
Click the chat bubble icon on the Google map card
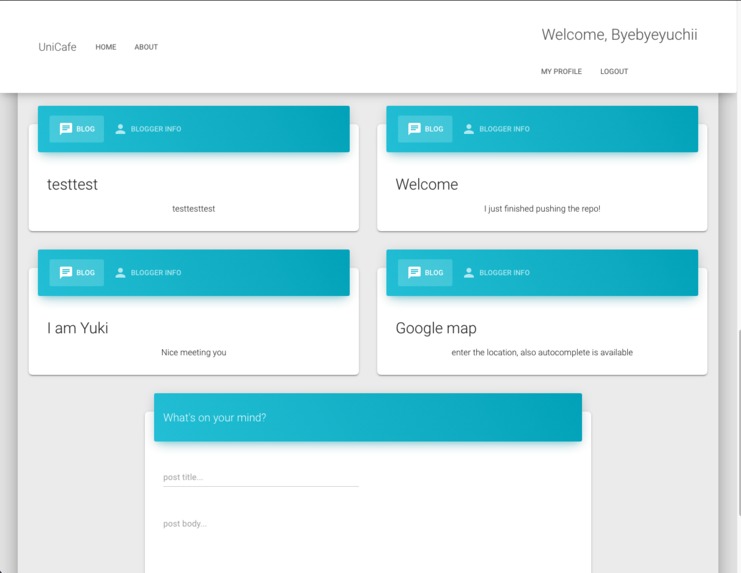click(x=414, y=273)
